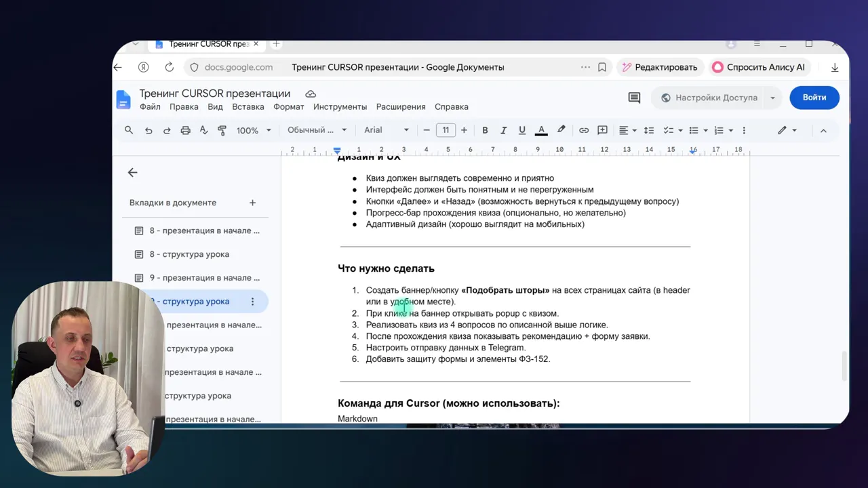Expand the arrow beside Настройки Доступа
The height and width of the screenshot is (488, 868).
tap(772, 98)
